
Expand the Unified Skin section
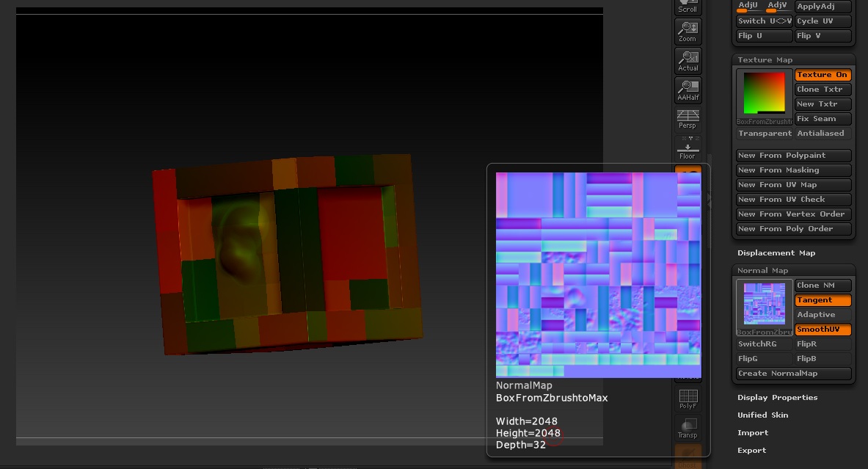point(763,415)
